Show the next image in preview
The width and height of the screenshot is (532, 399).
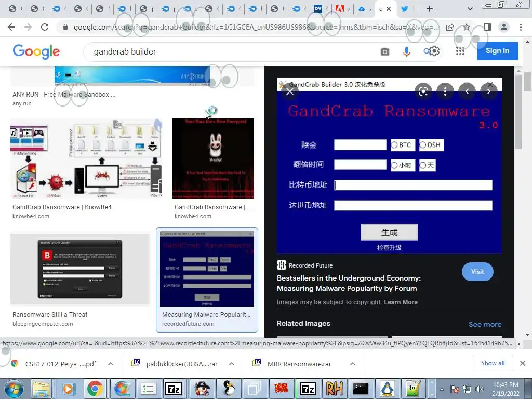click(488, 91)
